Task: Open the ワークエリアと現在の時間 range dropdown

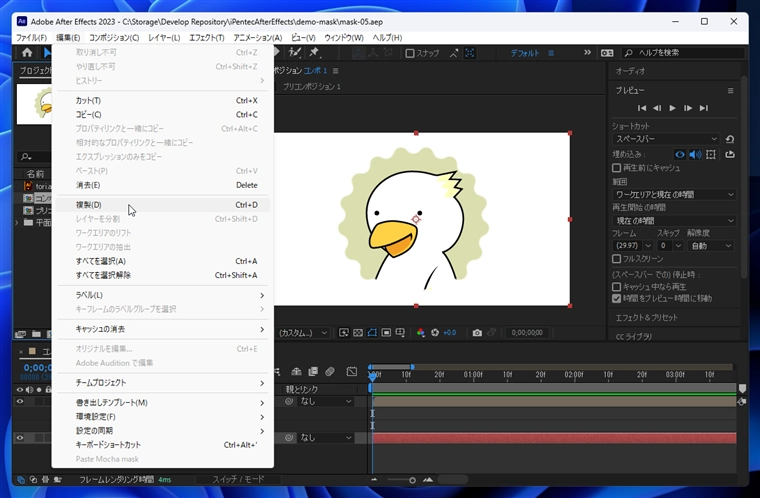Action: tap(674, 194)
